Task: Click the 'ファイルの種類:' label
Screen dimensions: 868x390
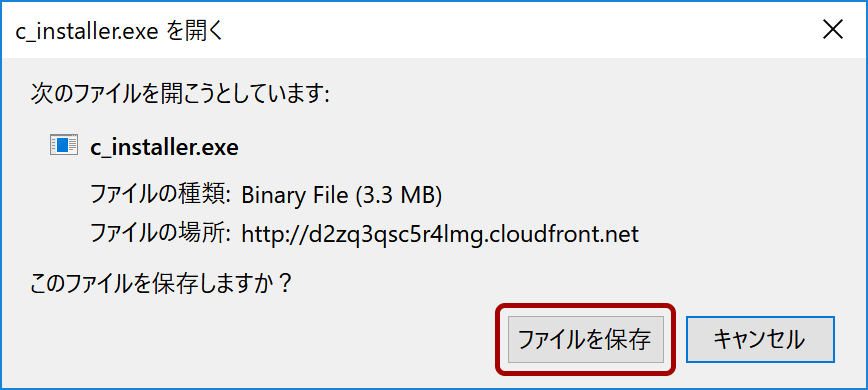Action: click(161, 195)
